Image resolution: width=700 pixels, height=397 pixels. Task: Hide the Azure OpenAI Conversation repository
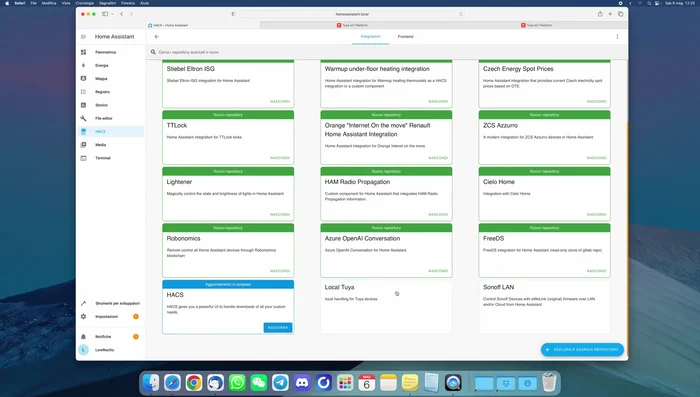[438, 271]
